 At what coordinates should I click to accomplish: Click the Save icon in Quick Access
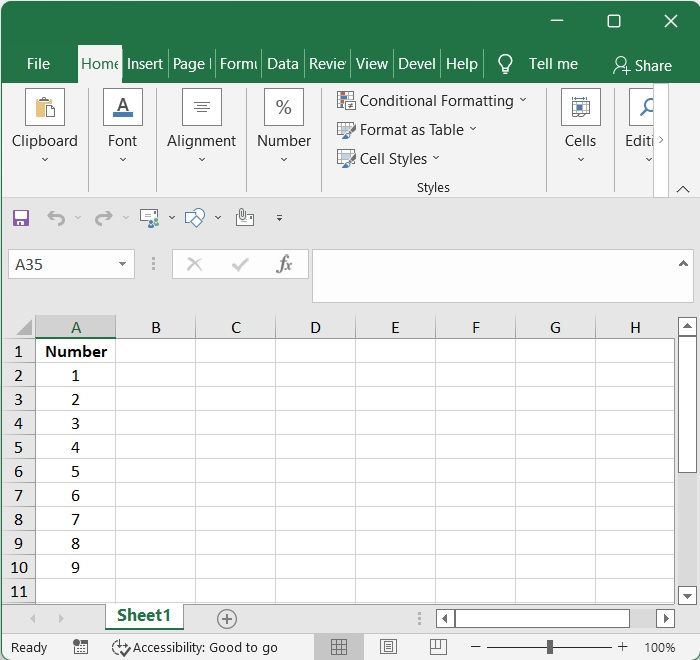point(21,217)
